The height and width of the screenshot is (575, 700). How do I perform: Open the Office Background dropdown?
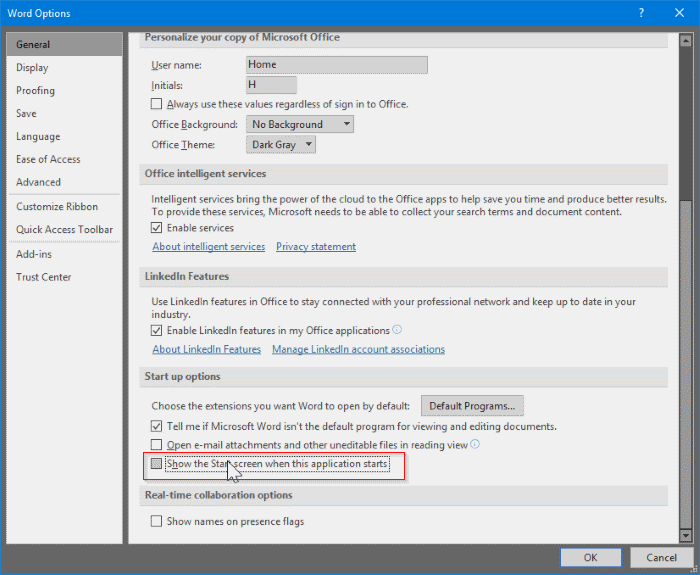300,124
